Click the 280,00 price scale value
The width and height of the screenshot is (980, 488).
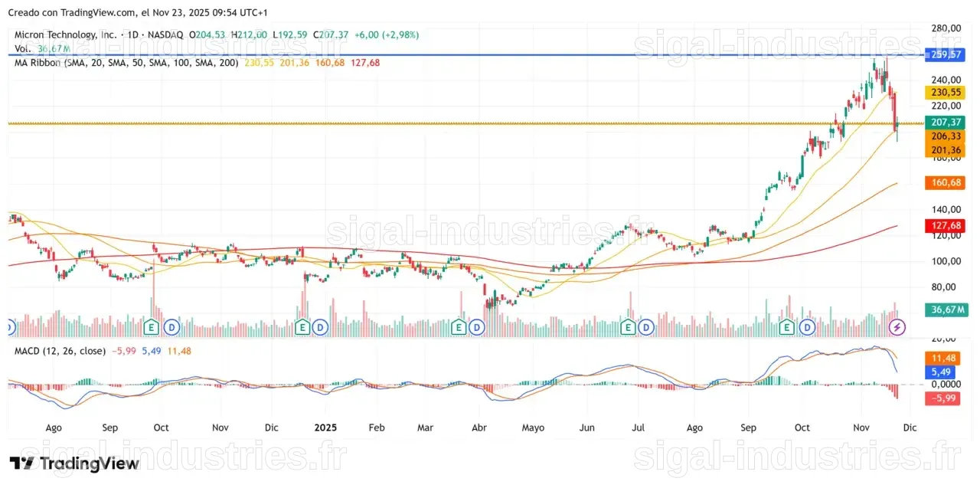[x=946, y=28]
